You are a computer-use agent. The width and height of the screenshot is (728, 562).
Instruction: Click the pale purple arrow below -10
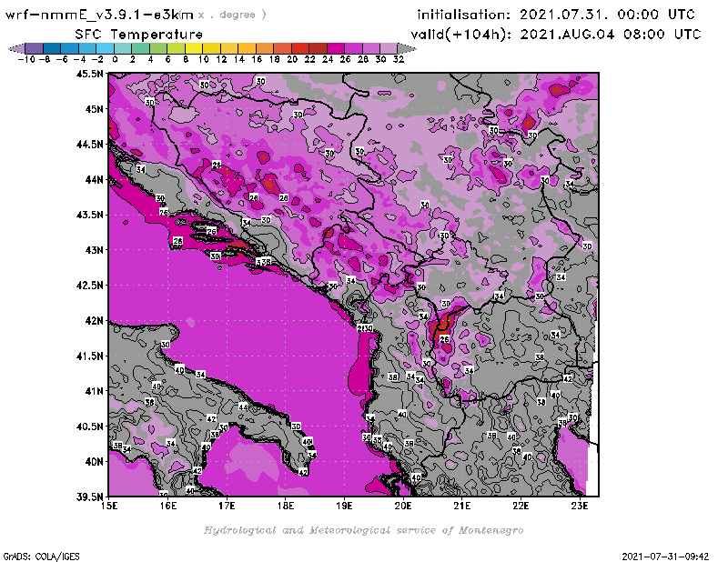[x=16, y=48]
